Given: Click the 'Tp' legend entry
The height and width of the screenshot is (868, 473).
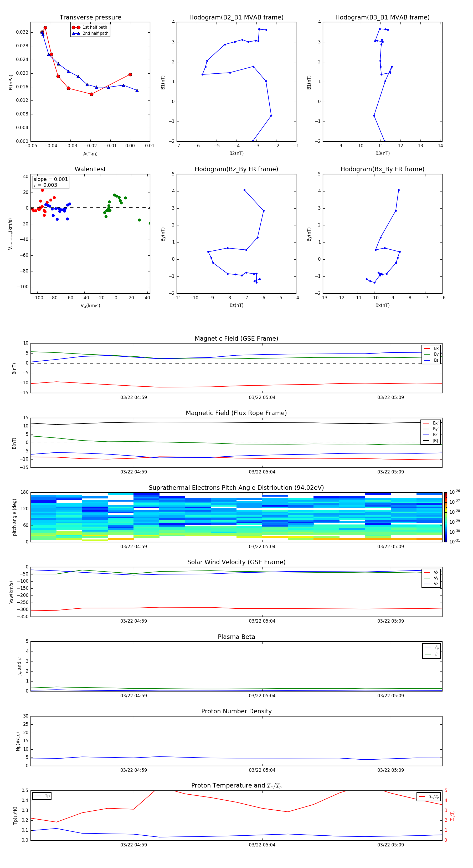Looking at the screenshot, I should pyautogui.click(x=42, y=796).
